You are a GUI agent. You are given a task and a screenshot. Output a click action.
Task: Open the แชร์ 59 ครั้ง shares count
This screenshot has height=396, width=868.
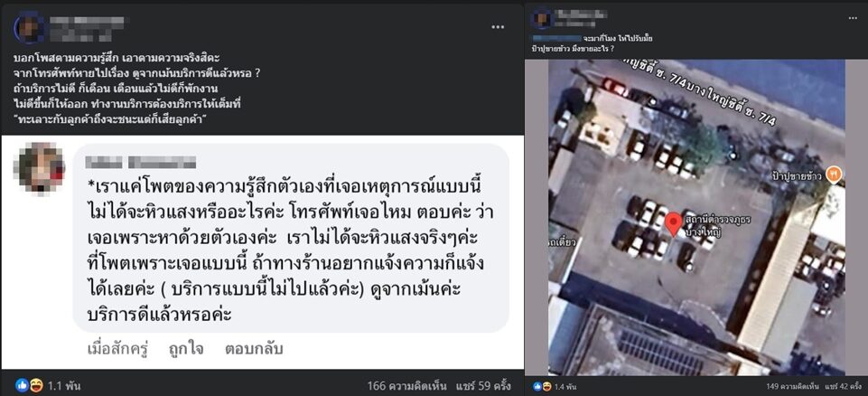click(x=483, y=385)
